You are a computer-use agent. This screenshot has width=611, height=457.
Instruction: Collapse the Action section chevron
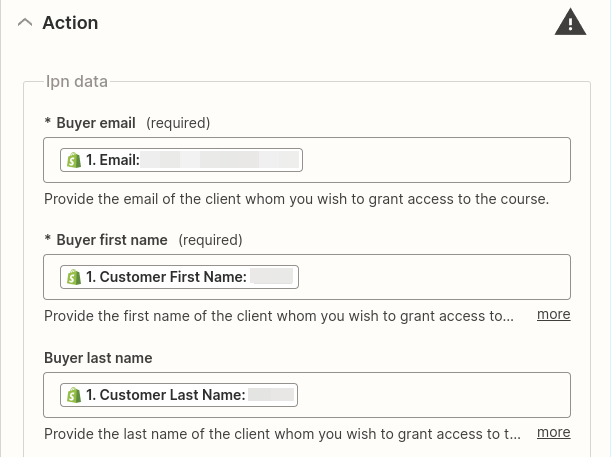pos(25,23)
